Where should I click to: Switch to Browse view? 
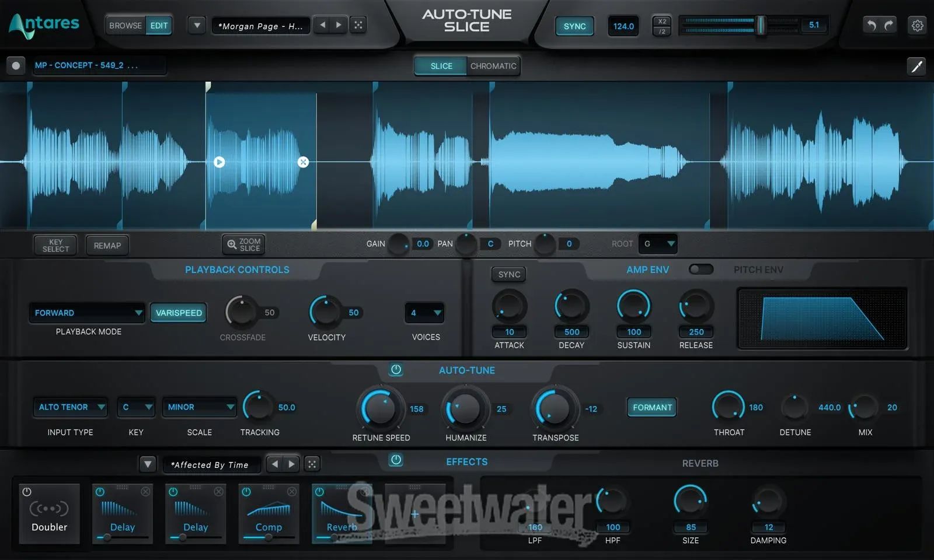click(126, 26)
